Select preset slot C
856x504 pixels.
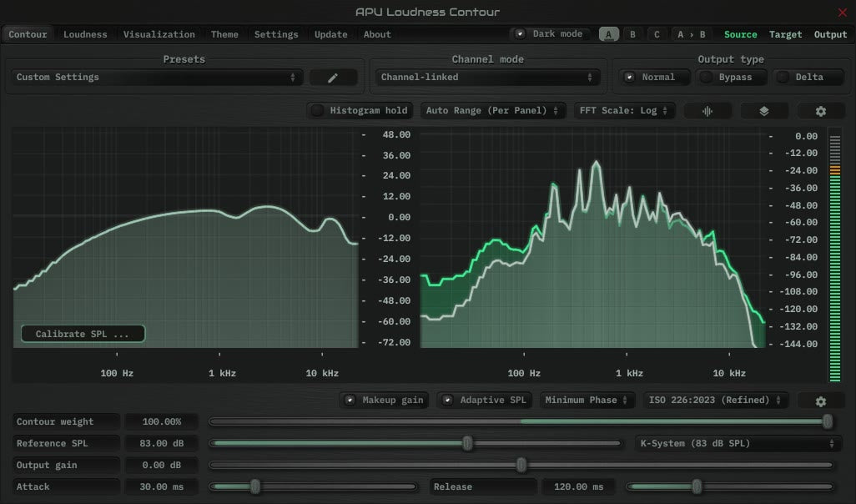657,34
